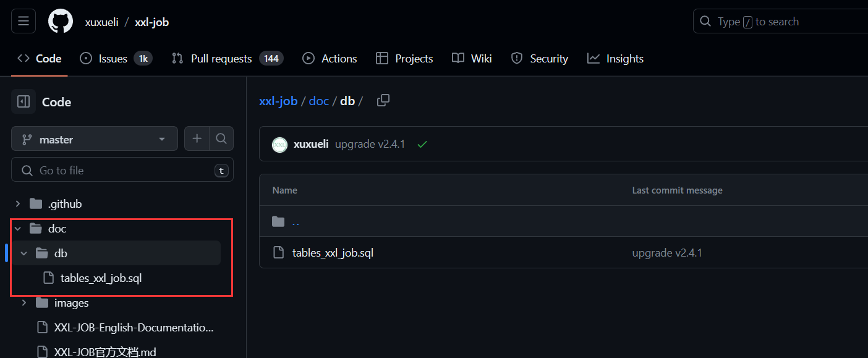868x358 pixels.
Task: Collapse the doc folder chevron
Action: (x=18, y=229)
